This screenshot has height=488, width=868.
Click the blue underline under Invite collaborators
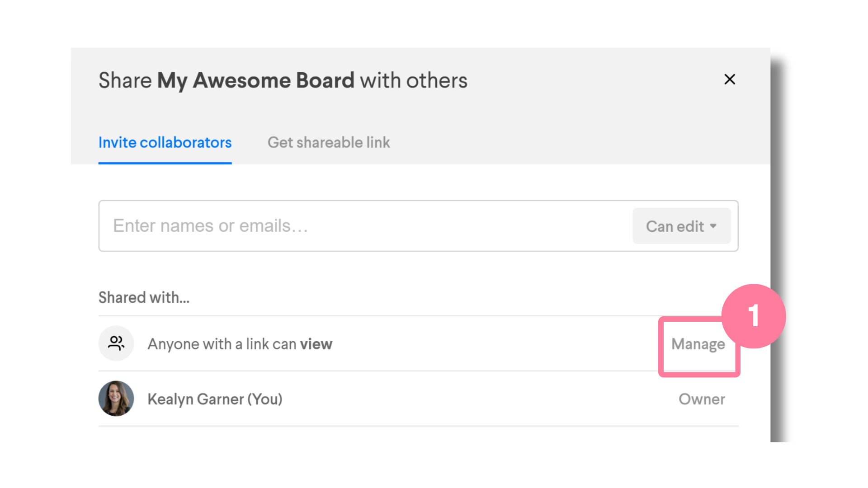pyautogui.click(x=165, y=163)
